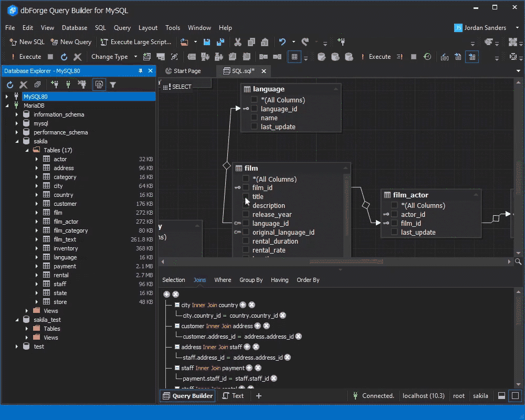Refresh the Database Explorer tree
Screen dimensions: 525x420
pyautogui.click(x=10, y=85)
